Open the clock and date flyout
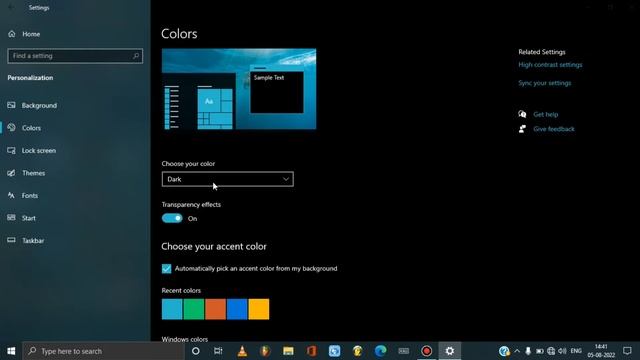The width and height of the screenshot is (640, 360). tap(601, 351)
